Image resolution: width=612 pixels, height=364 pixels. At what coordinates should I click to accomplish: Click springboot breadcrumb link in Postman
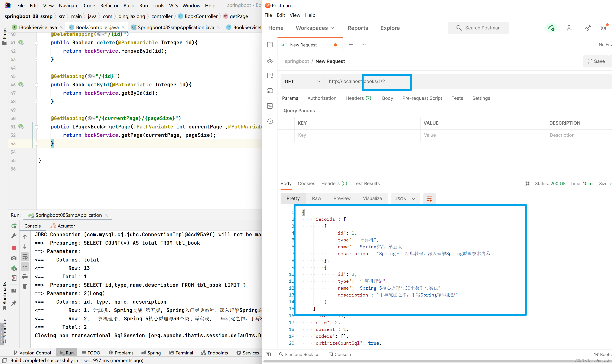click(297, 61)
